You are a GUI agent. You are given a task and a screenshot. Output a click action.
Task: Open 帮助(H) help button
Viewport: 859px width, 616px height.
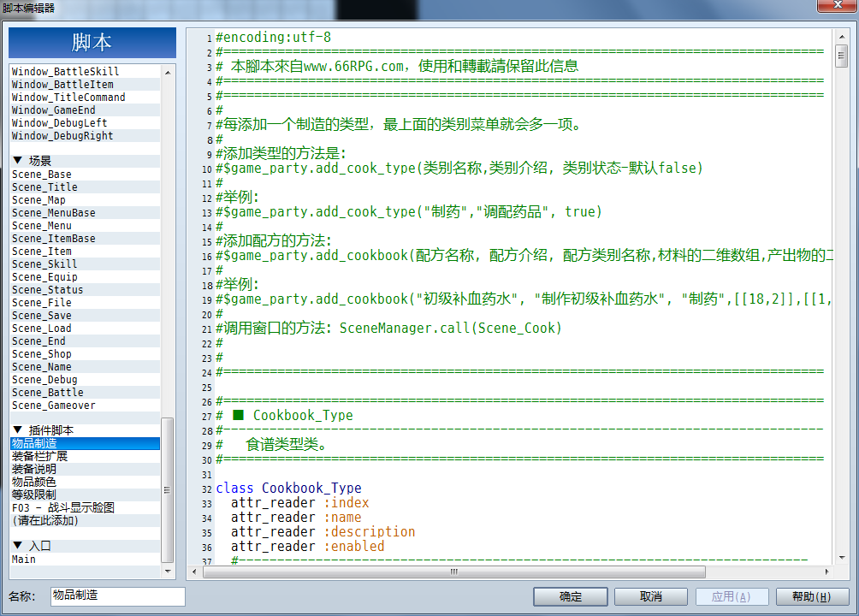[812, 596]
